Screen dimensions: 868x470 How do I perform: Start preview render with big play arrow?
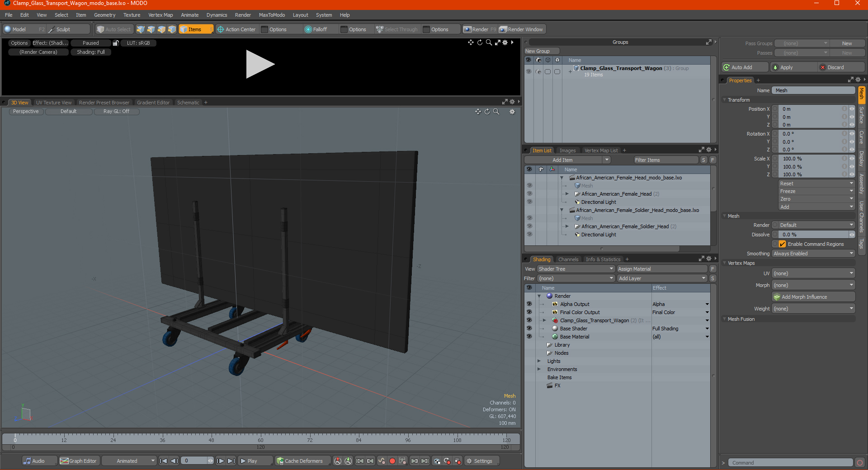pyautogui.click(x=259, y=64)
